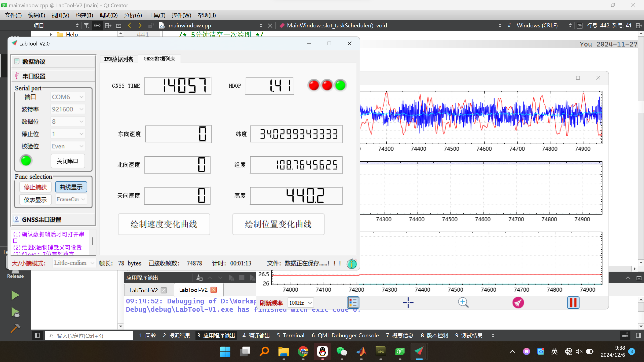Switch to the GNSS数据列表 tab
This screenshot has width=644, height=362.
click(159, 59)
